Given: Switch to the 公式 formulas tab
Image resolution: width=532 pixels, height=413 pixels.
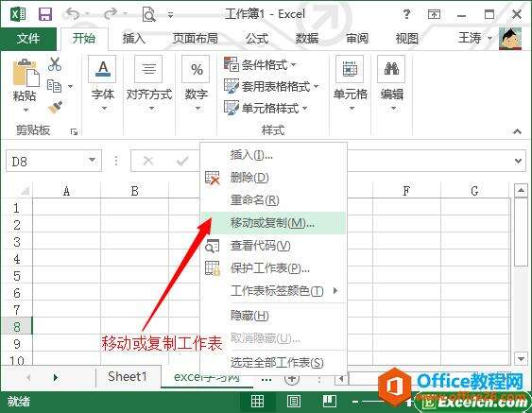Looking at the screenshot, I should [258, 39].
